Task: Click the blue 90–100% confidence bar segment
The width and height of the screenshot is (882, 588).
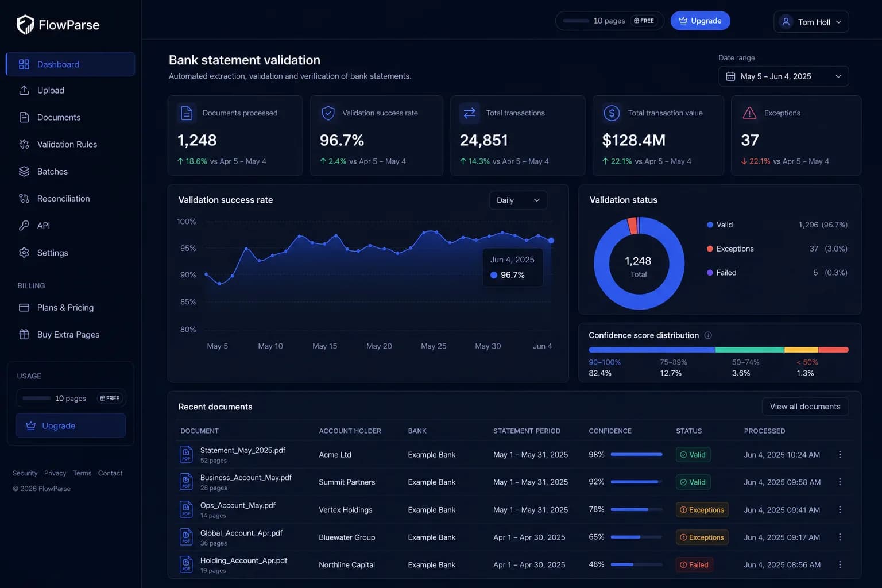Action: pyautogui.click(x=652, y=350)
